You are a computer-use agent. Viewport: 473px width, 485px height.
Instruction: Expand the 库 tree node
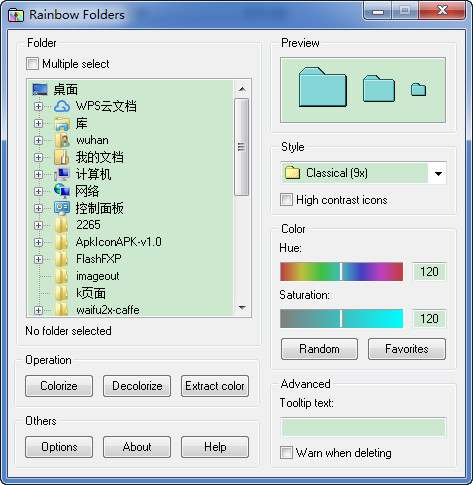pos(38,123)
